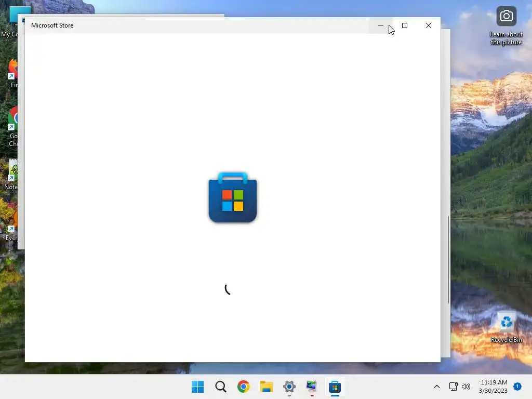The image size is (532, 399).
Task: Open notification badge in tray
Action: click(x=517, y=387)
